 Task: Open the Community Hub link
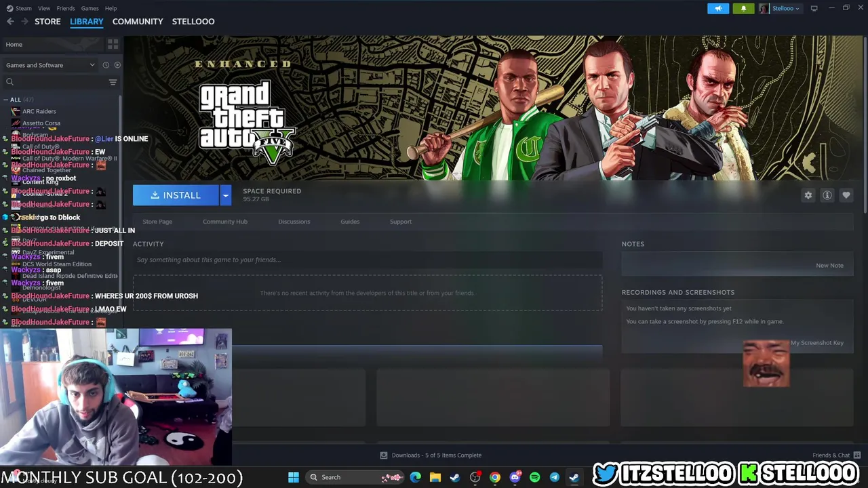point(225,222)
